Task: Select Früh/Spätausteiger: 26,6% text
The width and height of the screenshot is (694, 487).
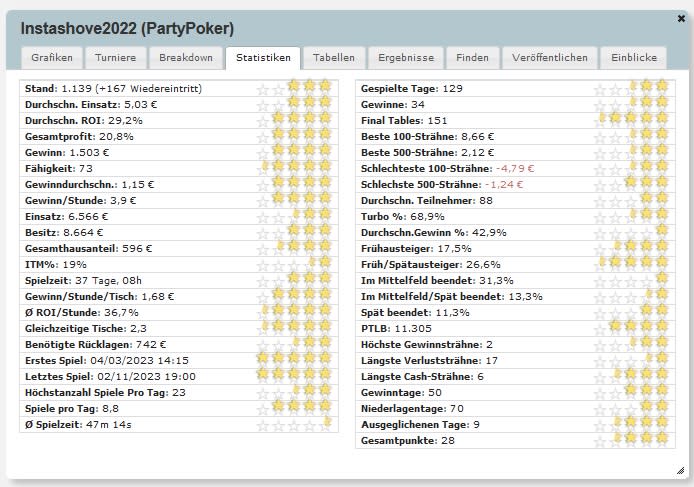Action: tap(431, 264)
